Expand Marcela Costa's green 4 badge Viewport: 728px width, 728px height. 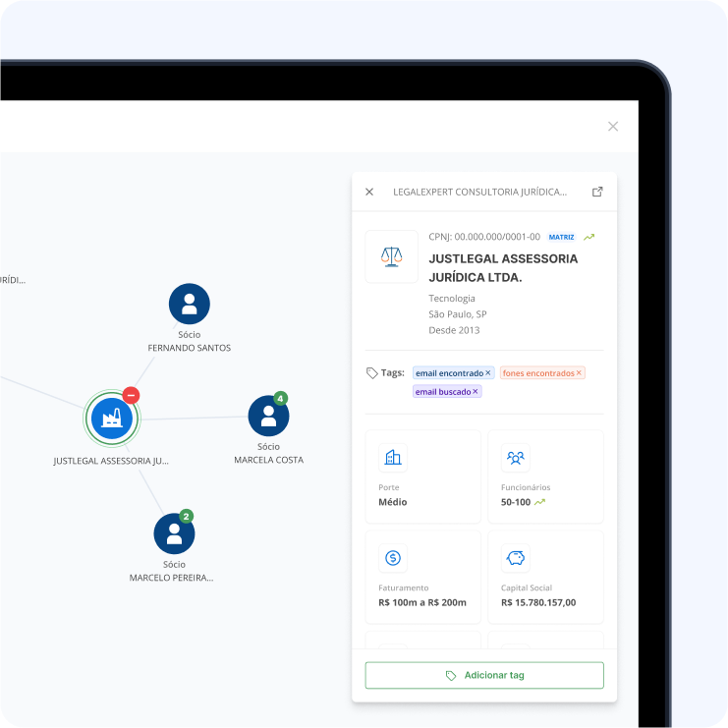pyautogui.click(x=281, y=399)
